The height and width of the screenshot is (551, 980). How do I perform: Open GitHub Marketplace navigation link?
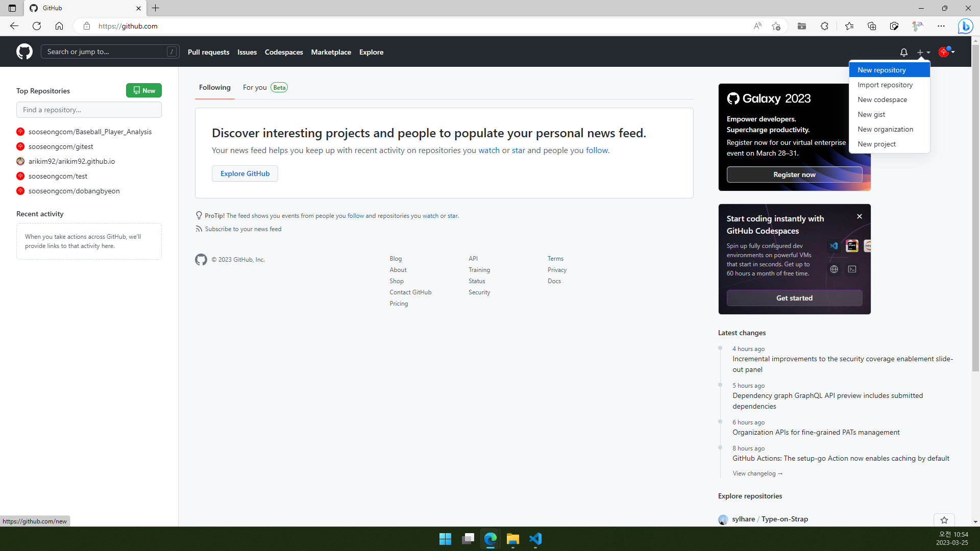point(330,52)
